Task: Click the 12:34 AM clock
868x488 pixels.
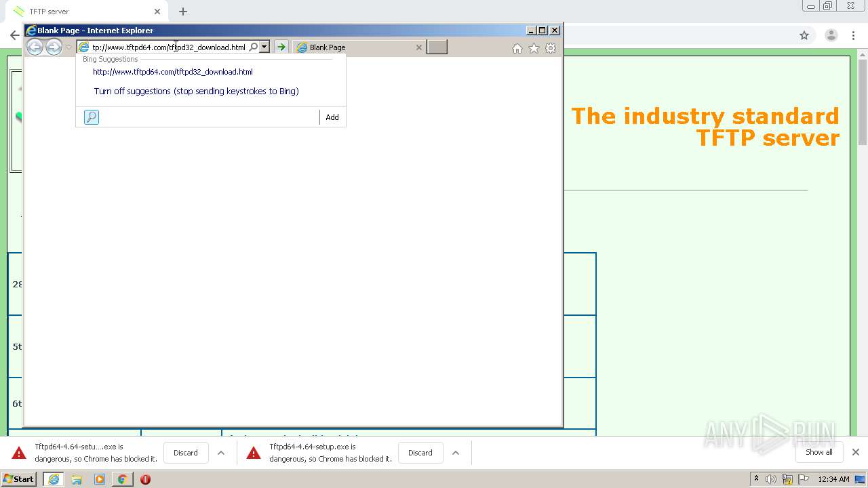Action: [833, 479]
